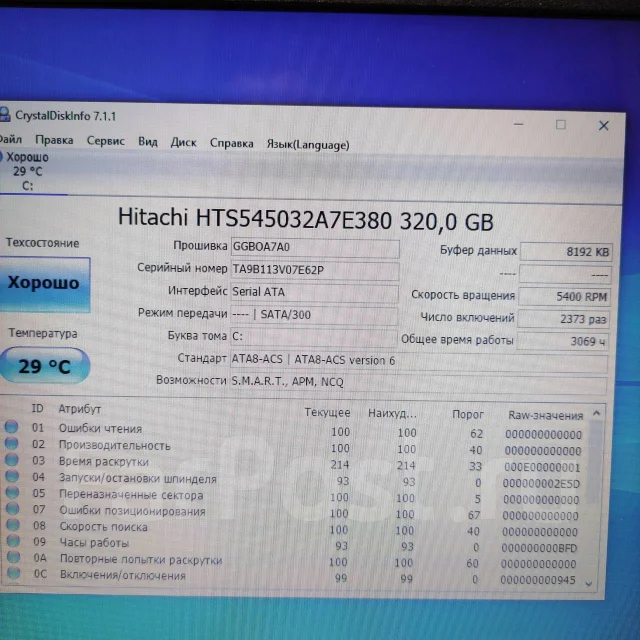This screenshot has width=640, height=640.
Task: Click current value 214 for Время раскрутки
Action: coord(340,465)
